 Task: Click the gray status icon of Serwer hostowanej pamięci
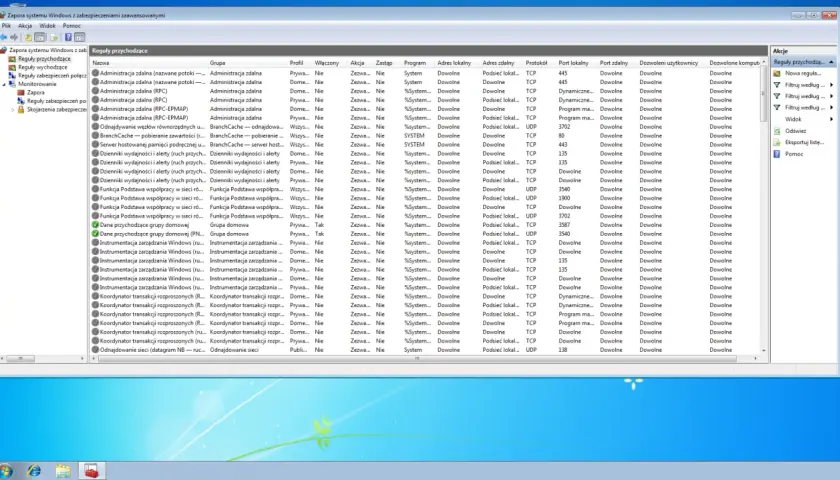tap(95, 144)
